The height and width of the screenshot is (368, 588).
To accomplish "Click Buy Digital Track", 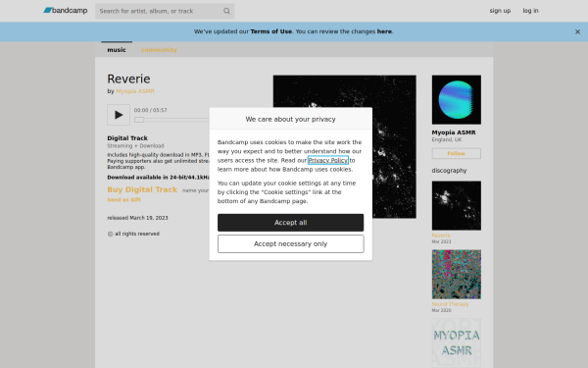I will point(142,189).
